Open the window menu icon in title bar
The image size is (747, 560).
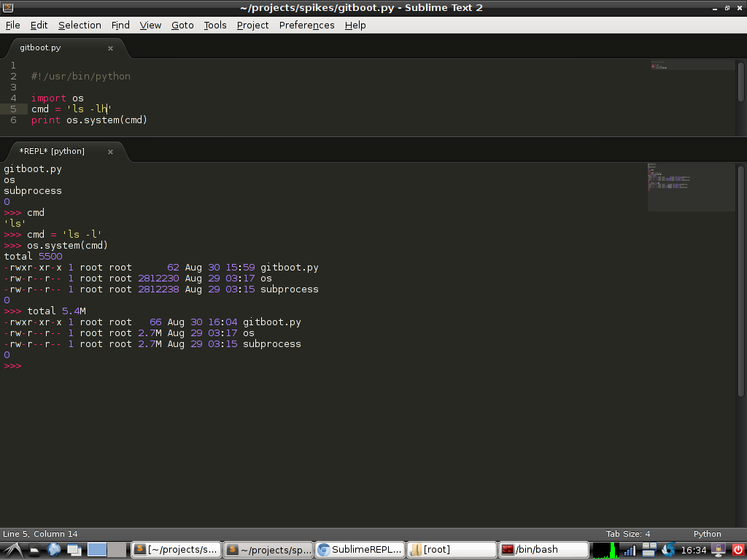coord(7,7)
